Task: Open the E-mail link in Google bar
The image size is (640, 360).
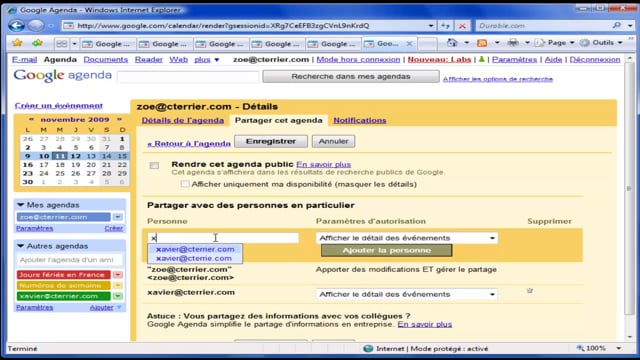Action: click(x=24, y=60)
